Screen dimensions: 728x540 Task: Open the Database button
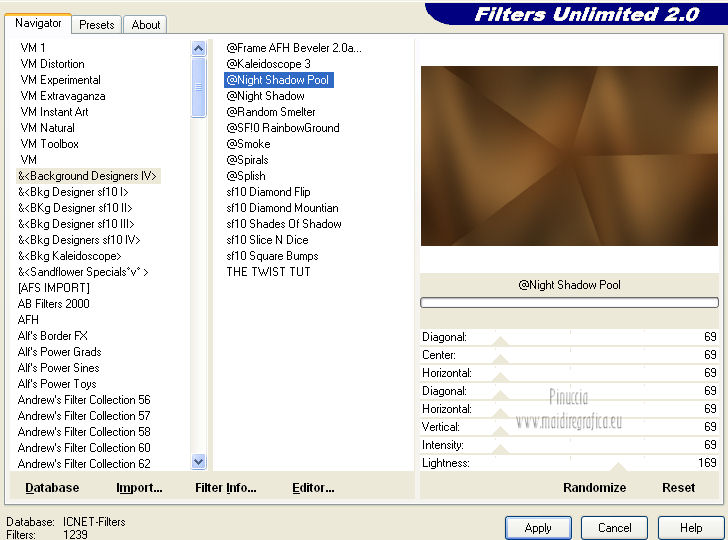(x=52, y=488)
